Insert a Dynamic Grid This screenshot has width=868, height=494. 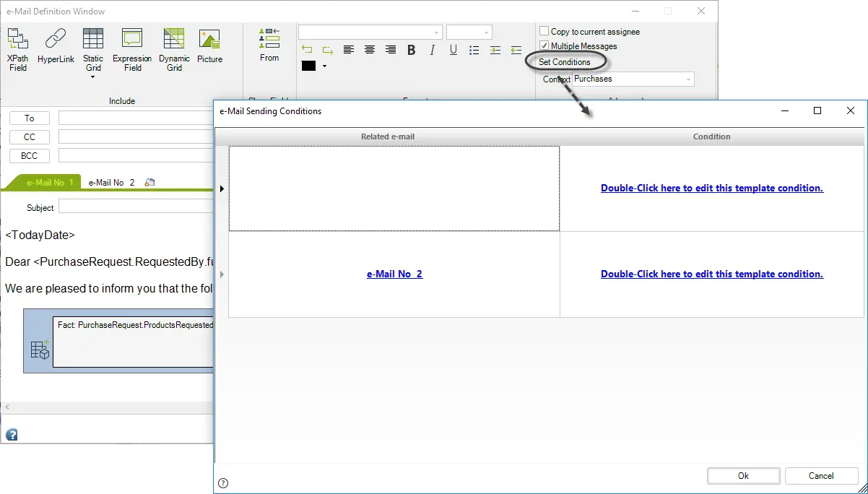174,49
